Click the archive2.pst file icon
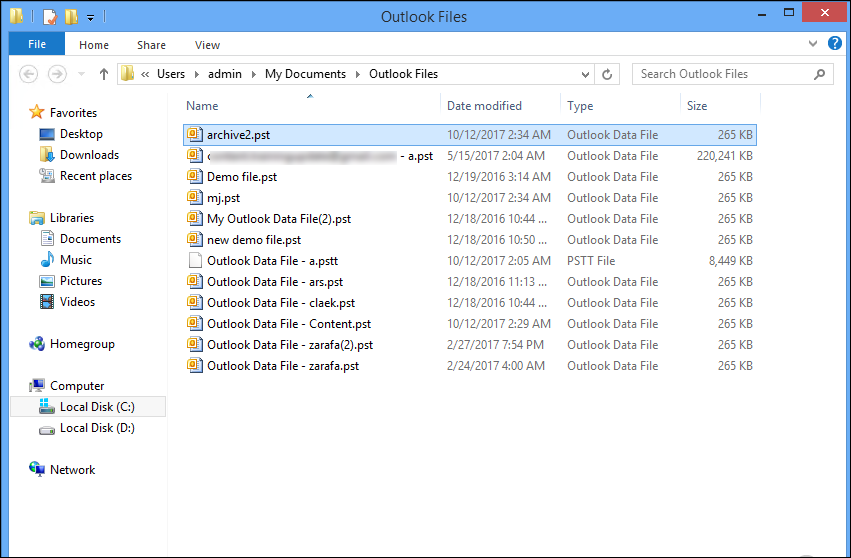 pyautogui.click(x=195, y=134)
